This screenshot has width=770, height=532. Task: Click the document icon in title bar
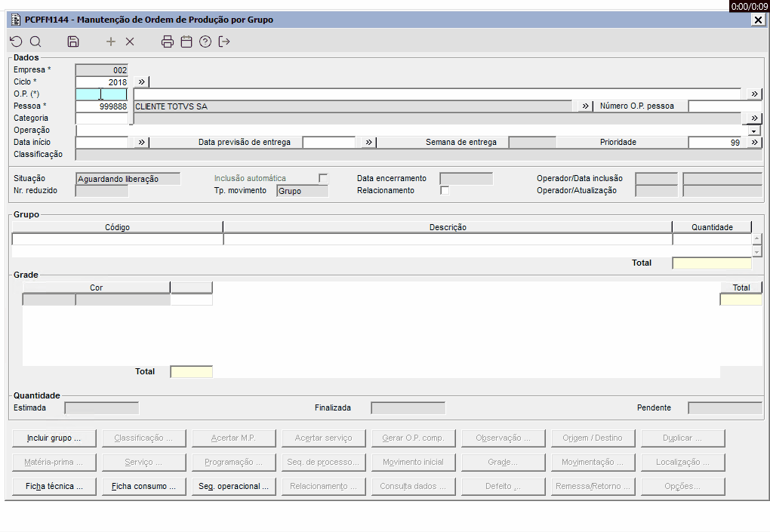click(16, 20)
